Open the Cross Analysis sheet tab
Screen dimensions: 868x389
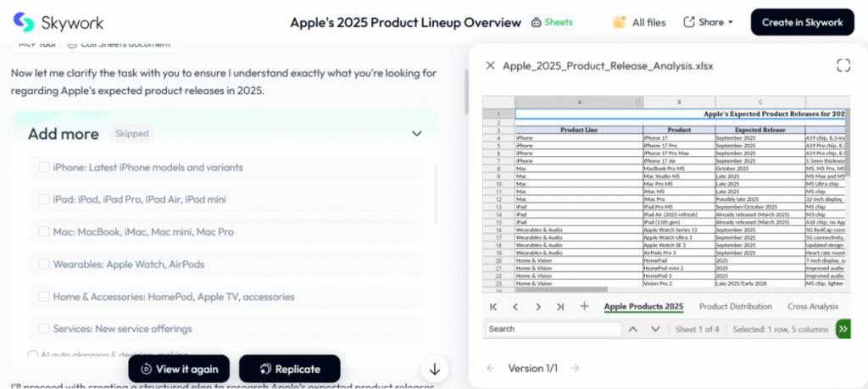(812, 307)
